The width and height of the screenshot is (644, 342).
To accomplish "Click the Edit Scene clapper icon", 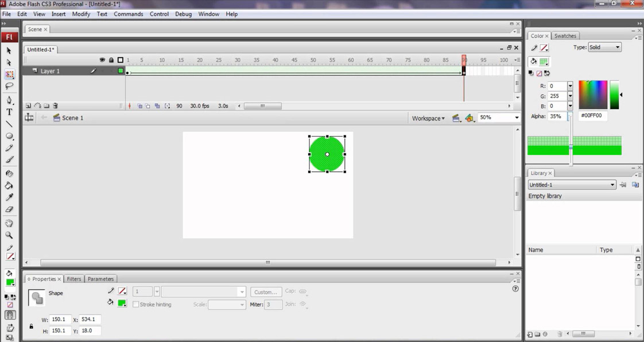I will pos(456,118).
